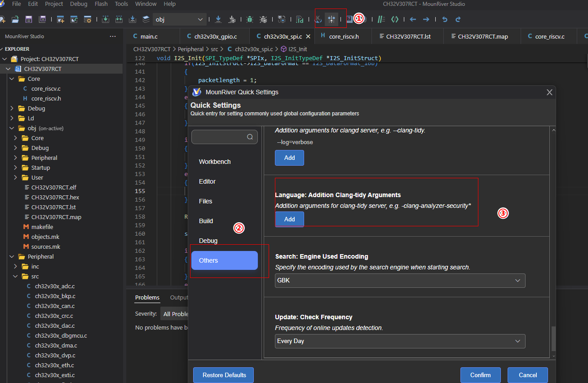Switch to the CH32V307RCT.map editor tab

point(483,36)
